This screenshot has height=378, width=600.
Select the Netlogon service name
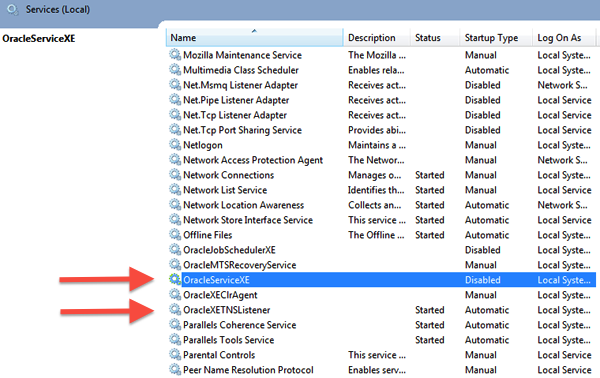203,145
